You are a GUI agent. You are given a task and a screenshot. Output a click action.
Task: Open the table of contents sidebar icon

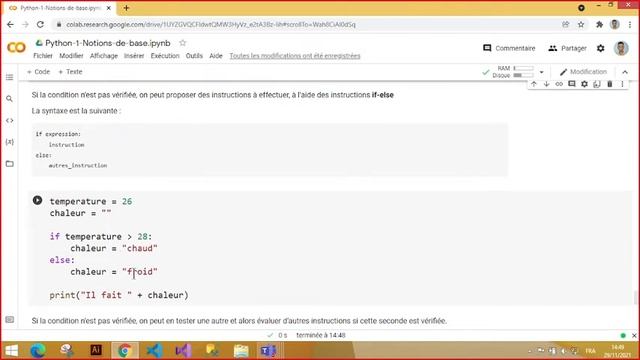click(9, 77)
